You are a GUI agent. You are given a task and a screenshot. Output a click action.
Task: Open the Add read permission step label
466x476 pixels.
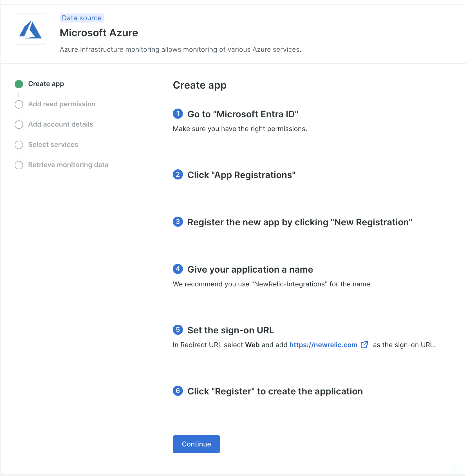62,104
